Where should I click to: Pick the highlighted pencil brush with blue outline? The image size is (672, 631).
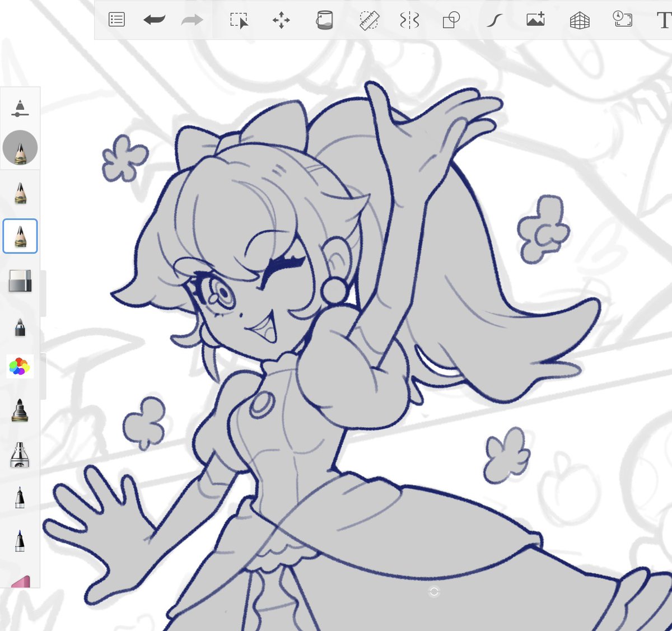pos(20,236)
